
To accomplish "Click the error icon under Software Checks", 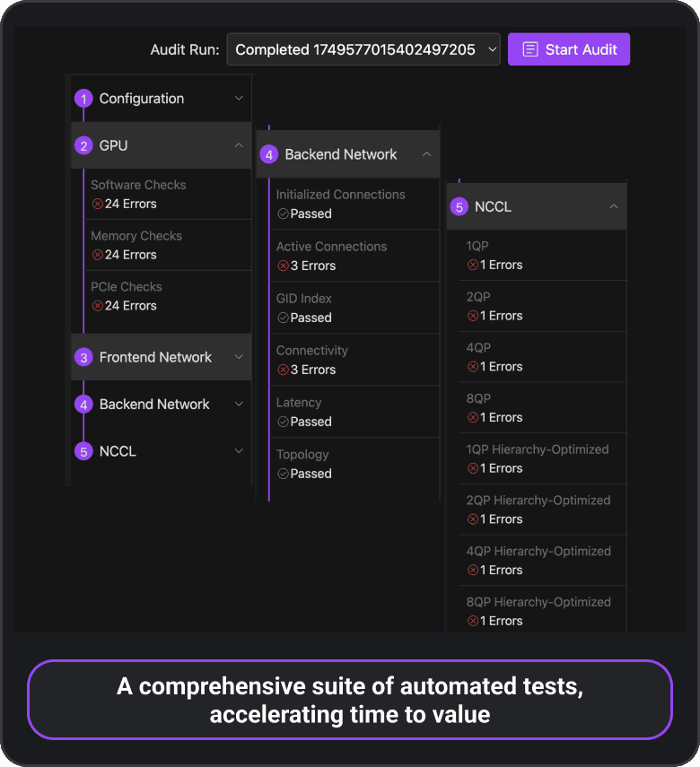I will (98, 204).
